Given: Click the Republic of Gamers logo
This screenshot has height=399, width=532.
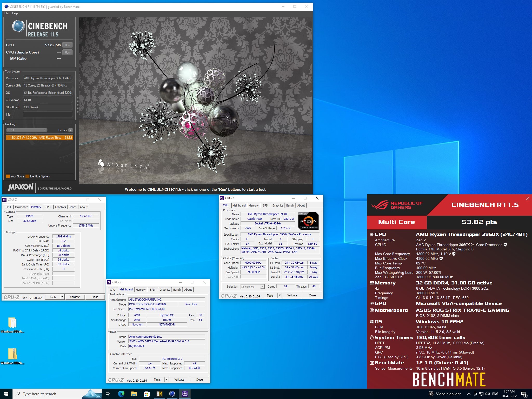Looking at the screenshot, I should (x=397, y=205).
